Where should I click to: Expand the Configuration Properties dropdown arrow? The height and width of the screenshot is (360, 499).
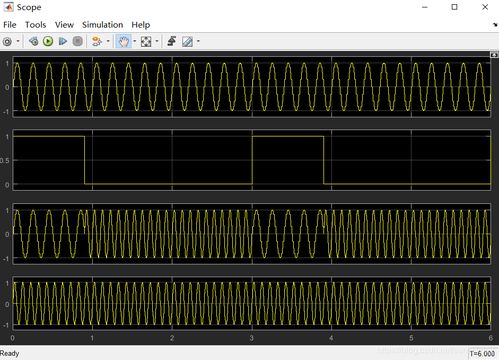pos(18,42)
